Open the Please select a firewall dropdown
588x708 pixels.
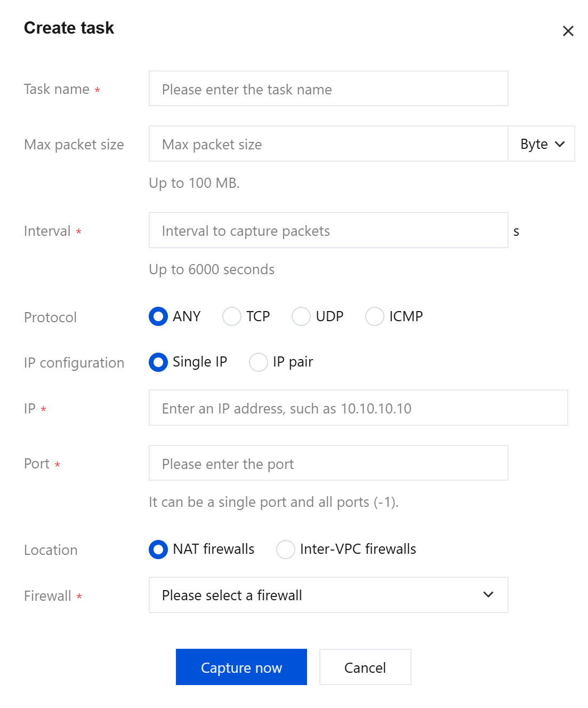tap(328, 595)
